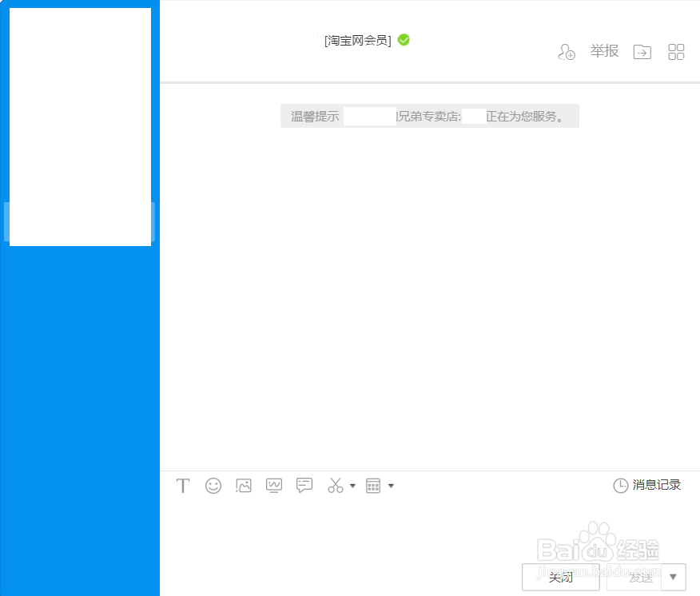Click the scissors screenshot tool
Viewport: 700px width, 596px height.
point(336,485)
